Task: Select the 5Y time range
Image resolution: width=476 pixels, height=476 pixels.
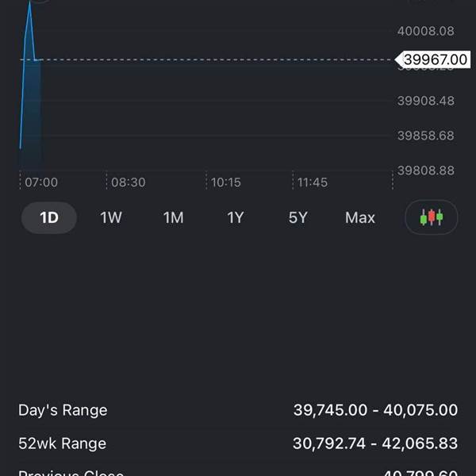Action: pos(297,217)
